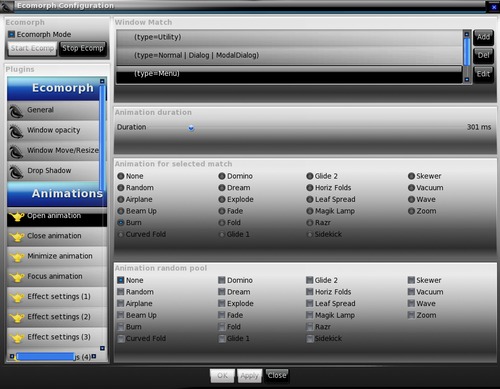500x389 pixels.
Task: Click the plugins list horizontal scrollbar
Action: pyautogui.click(x=46, y=357)
